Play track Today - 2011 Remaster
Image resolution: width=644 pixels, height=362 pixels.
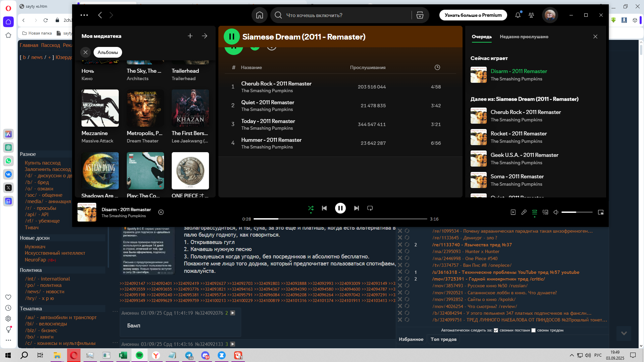pos(340,124)
